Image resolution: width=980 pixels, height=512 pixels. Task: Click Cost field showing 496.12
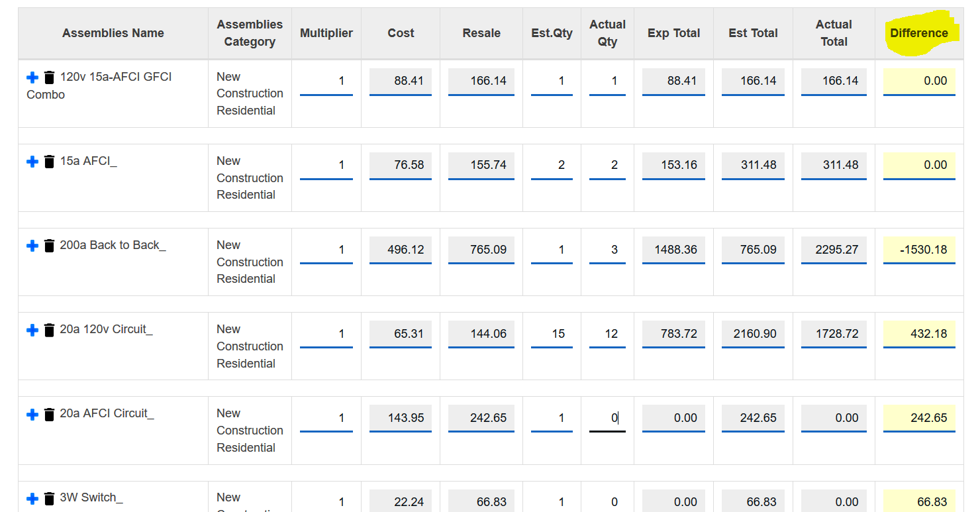(401, 250)
